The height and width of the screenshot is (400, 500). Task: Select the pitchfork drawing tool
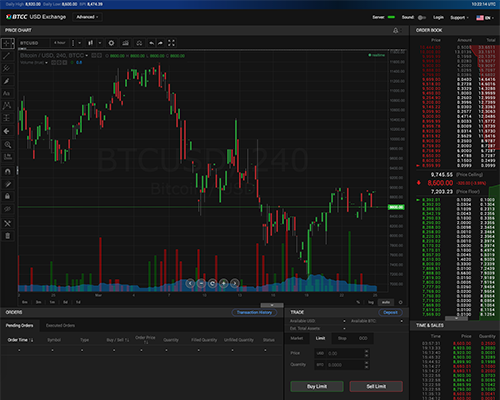tap(6, 68)
